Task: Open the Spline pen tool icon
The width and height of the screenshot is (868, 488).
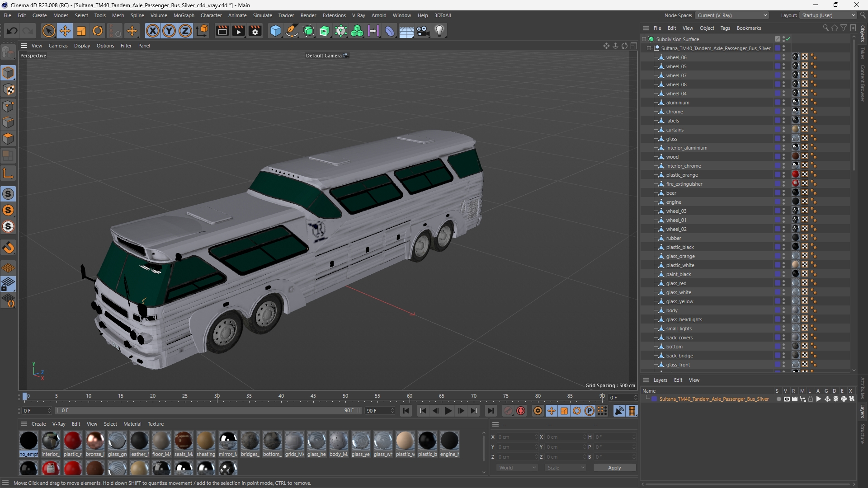Action: (x=292, y=31)
